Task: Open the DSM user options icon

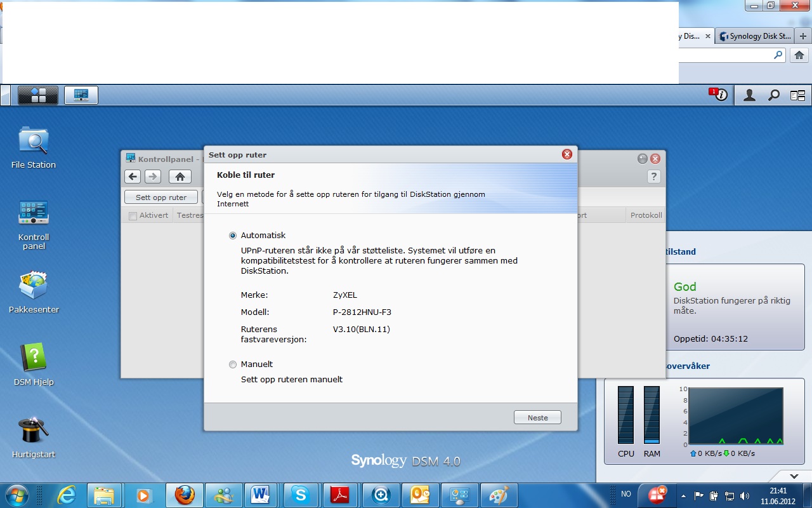Action: (749, 95)
